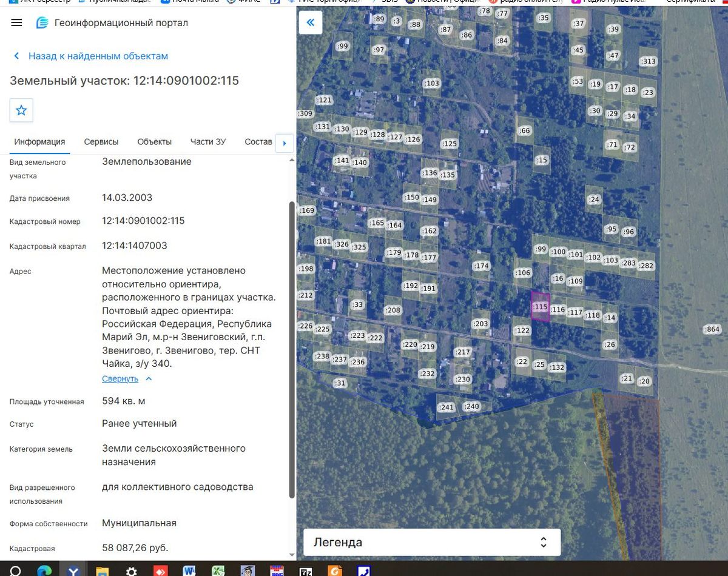
Task: Open Microsoft Edge from taskbar
Action: (44, 570)
